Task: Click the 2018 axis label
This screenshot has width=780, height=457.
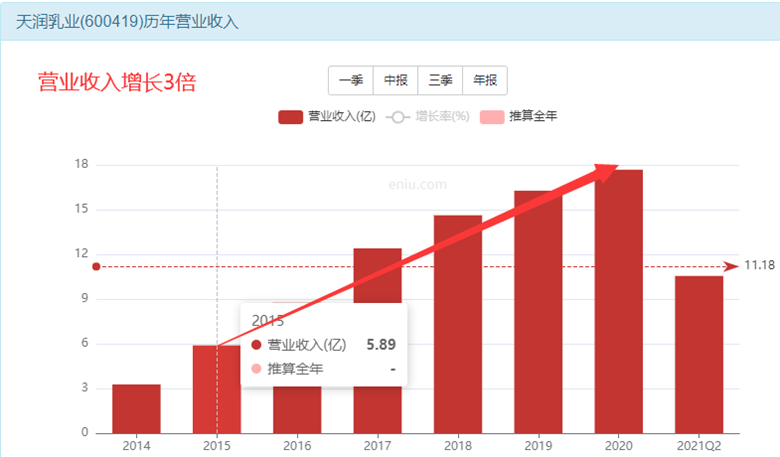Action: 458,446
